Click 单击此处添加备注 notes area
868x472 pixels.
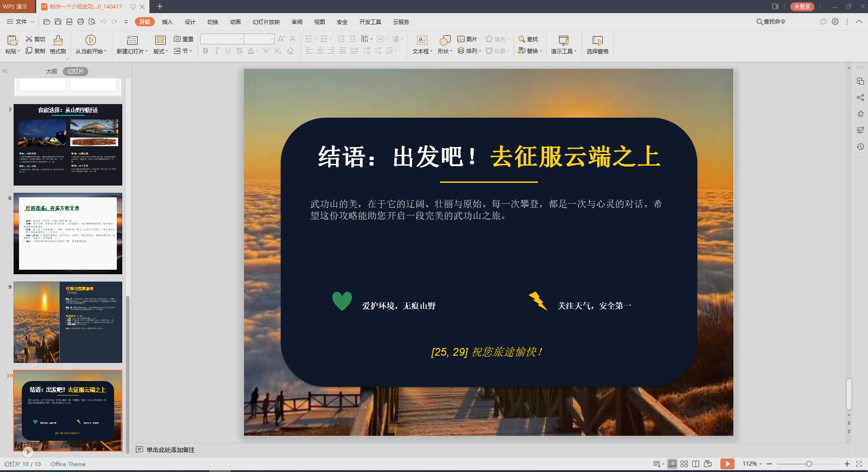(x=170, y=450)
